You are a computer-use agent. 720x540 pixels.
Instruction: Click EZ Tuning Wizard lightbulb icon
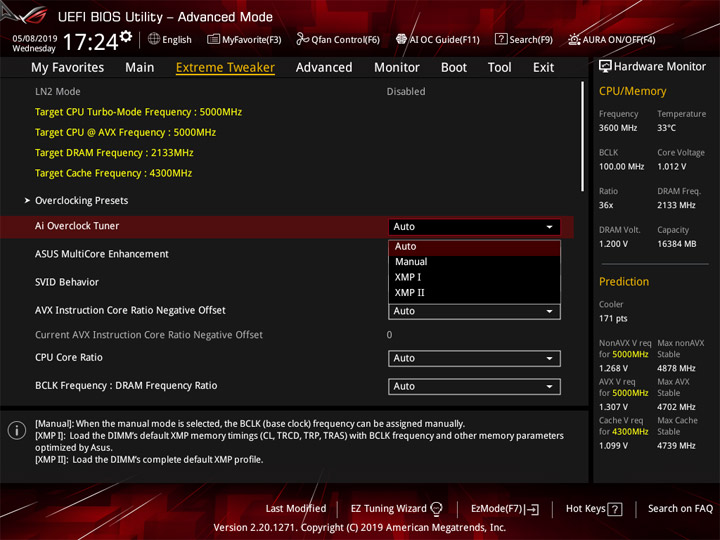point(436,509)
